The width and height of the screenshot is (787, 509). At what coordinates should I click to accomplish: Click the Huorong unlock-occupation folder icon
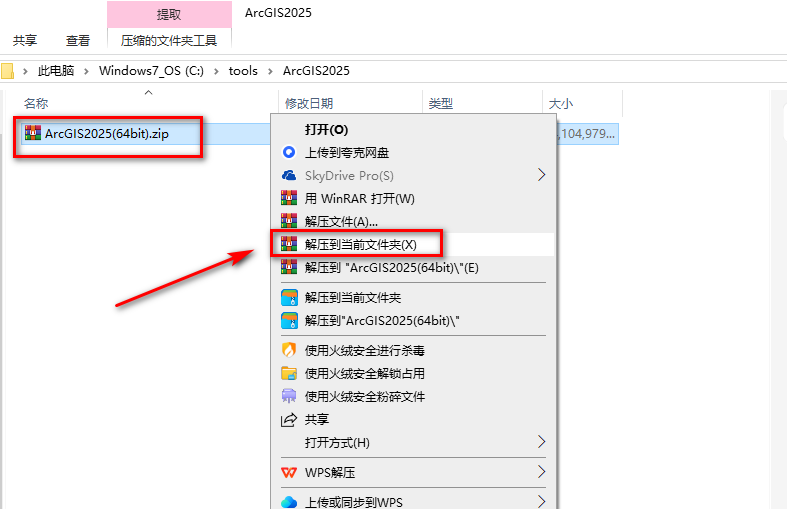289,373
